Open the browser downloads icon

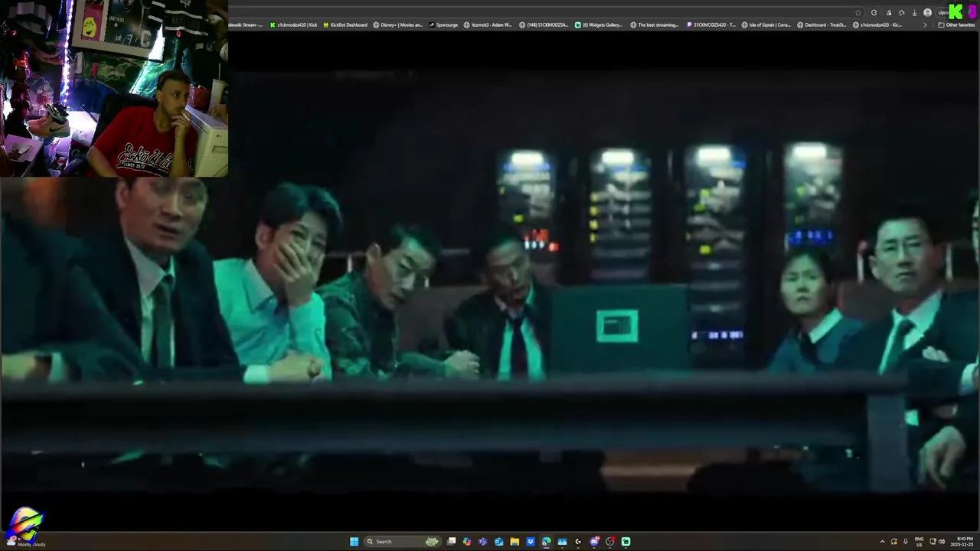tap(914, 13)
